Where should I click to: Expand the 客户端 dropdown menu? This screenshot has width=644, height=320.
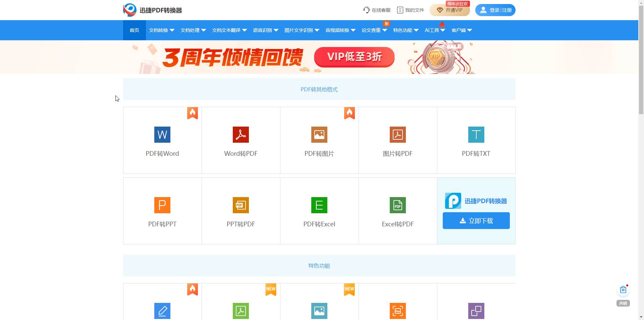[462, 30]
